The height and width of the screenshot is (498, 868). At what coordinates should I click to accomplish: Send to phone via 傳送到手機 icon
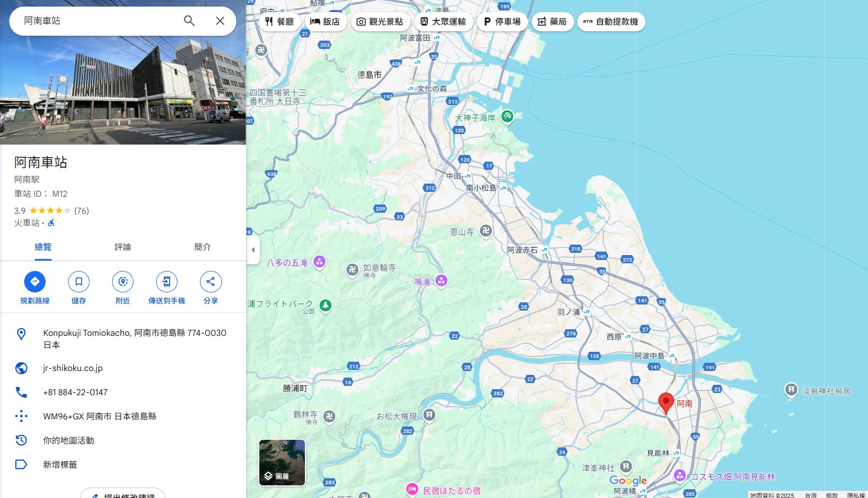(x=166, y=281)
